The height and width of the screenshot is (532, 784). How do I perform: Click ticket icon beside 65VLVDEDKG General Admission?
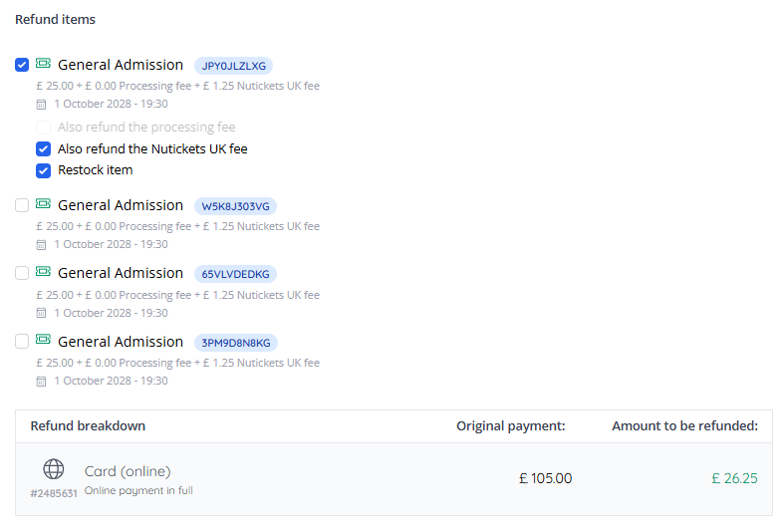[x=43, y=272]
